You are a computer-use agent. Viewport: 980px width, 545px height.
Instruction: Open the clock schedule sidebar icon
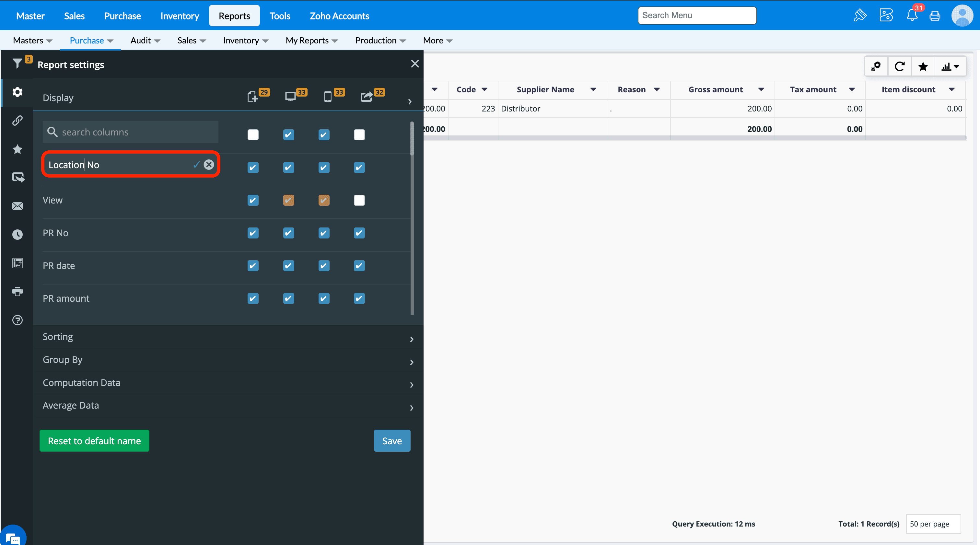click(x=17, y=235)
